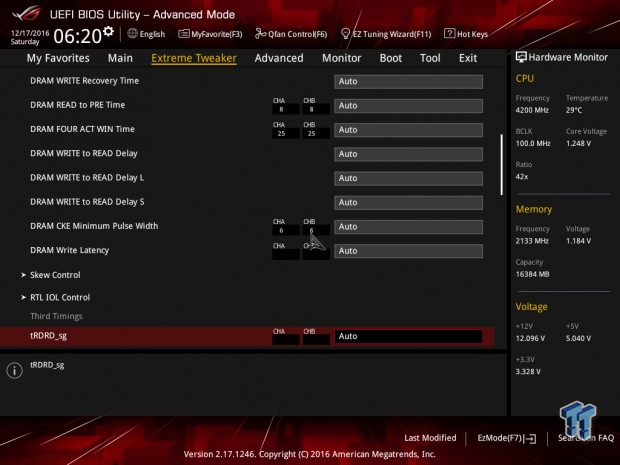The height and width of the screenshot is (465, 620).
Task: Click the 06:20 clock display
Action: (x=78, y=36)
